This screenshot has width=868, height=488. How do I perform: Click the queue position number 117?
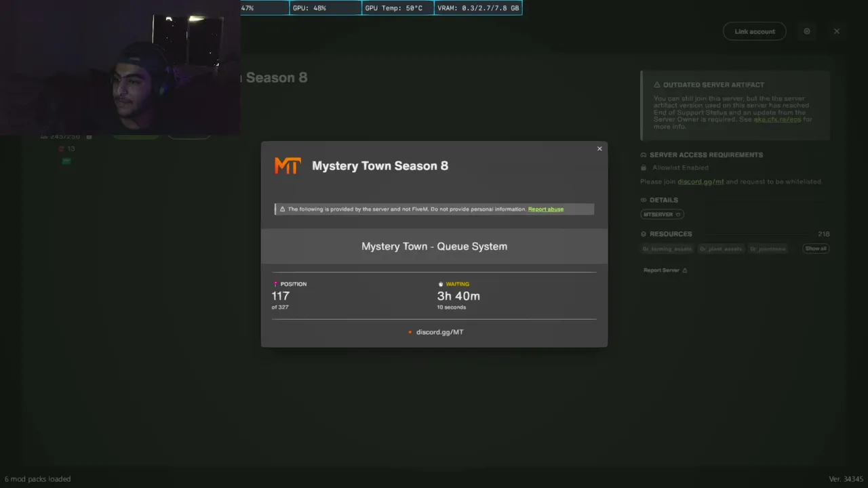coord(281,296)
